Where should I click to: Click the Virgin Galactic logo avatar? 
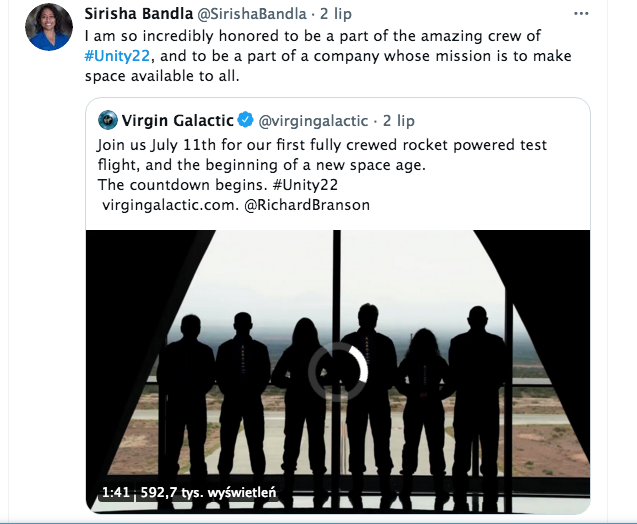pyautogui.click(x=108, y=121)
